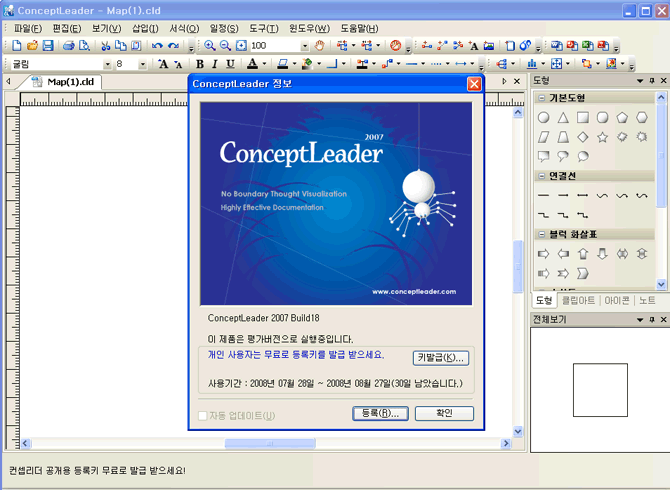Image resolution: width=670 pixels, height=490 pixels.
Task: Select the right block arrow shape
Action: tap(544, 254)
